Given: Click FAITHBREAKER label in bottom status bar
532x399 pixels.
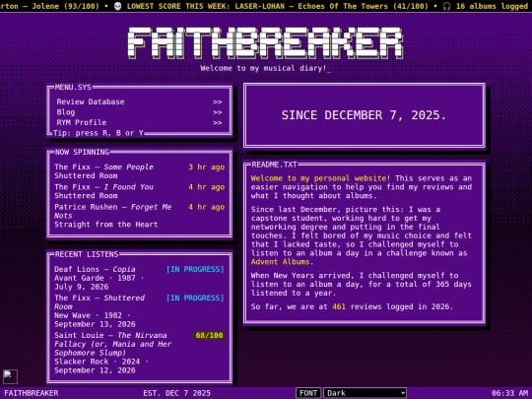Looking at the screenshot, I should click(32, 393).
